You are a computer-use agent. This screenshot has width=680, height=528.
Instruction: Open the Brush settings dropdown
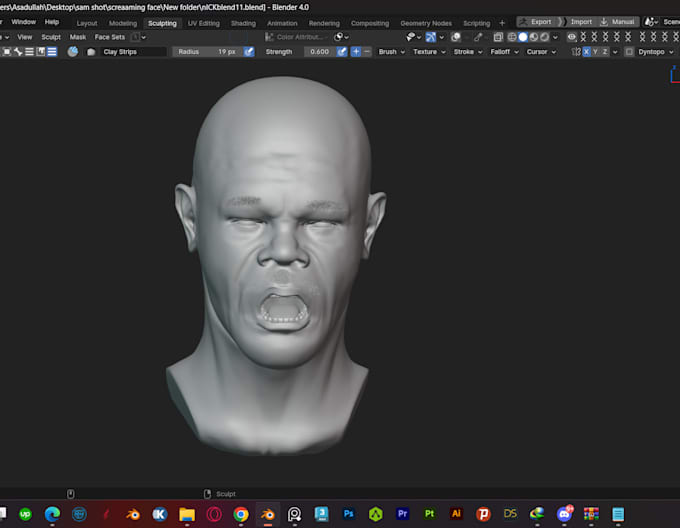pos(392,52)
